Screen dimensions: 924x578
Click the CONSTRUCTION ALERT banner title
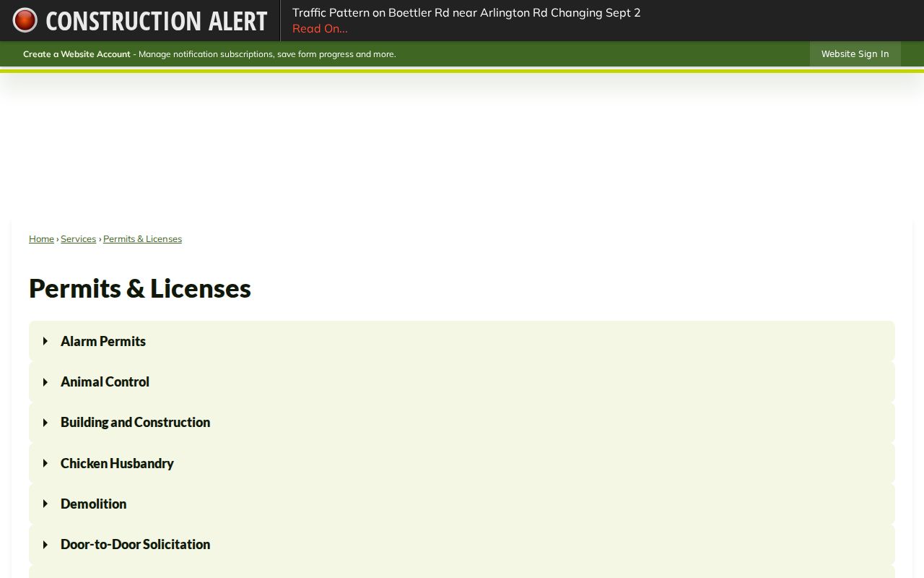[157, 21]
